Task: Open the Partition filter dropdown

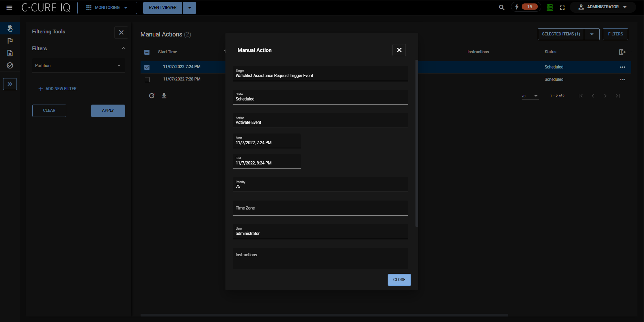Action: tap(78, 66)
